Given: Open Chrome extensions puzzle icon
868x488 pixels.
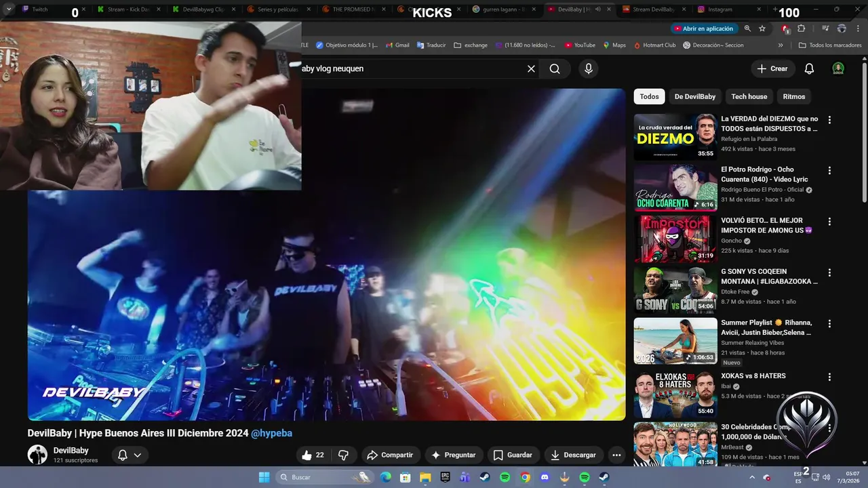Looking at the screenshot, I should coord(802,28).
